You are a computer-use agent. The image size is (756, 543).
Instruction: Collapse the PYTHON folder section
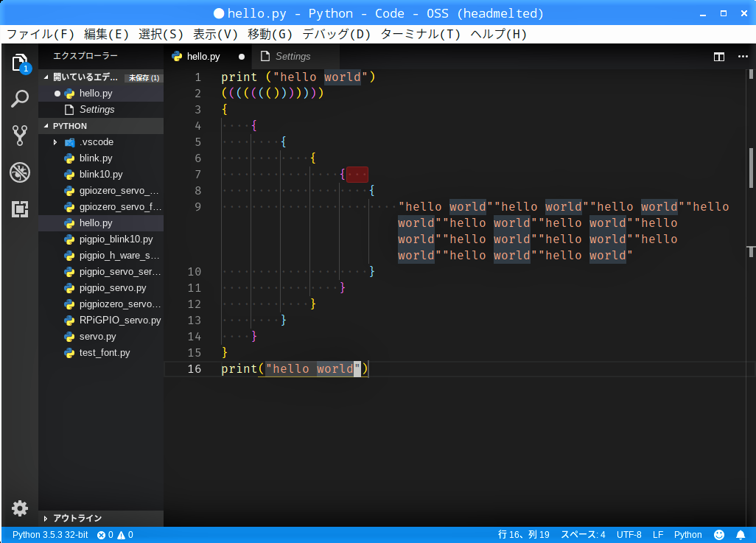coord(46,126)
